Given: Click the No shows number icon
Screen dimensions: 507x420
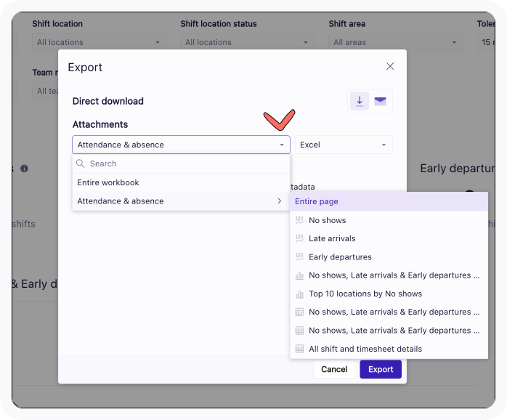Looking at the screenshot, I should pyautogui.click(x=299, y=220).
